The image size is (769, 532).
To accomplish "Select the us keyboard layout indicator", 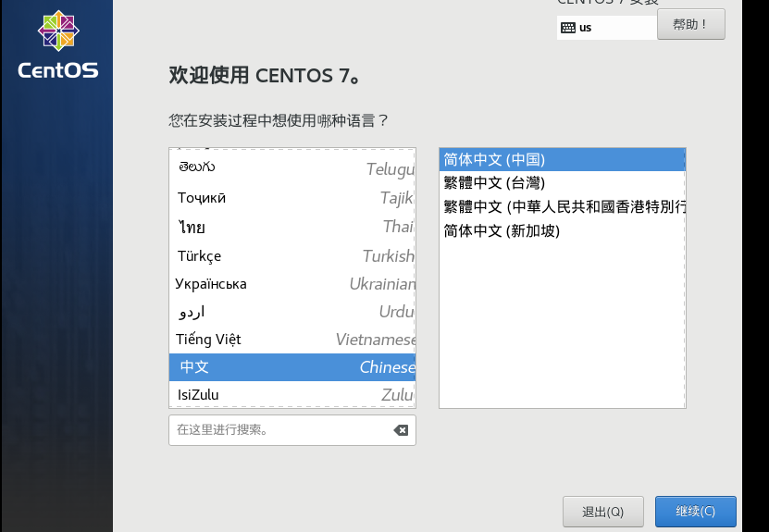I will pos(607,28).
